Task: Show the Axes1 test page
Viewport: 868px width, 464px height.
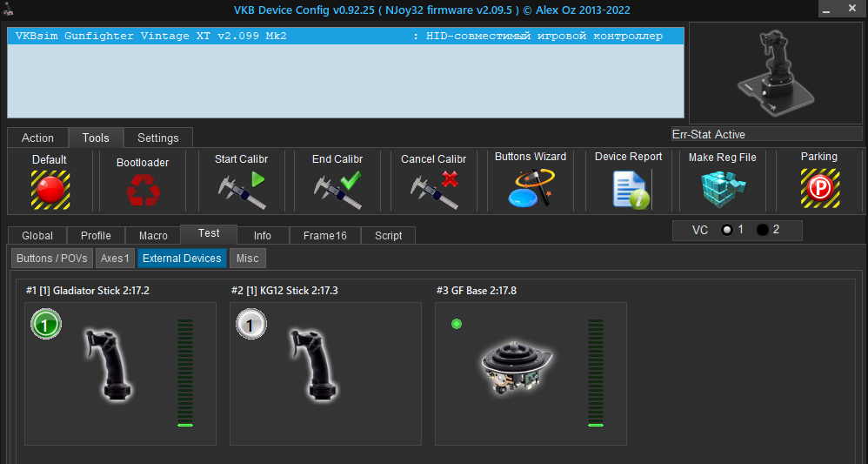Action: click(x=115, y=259)
